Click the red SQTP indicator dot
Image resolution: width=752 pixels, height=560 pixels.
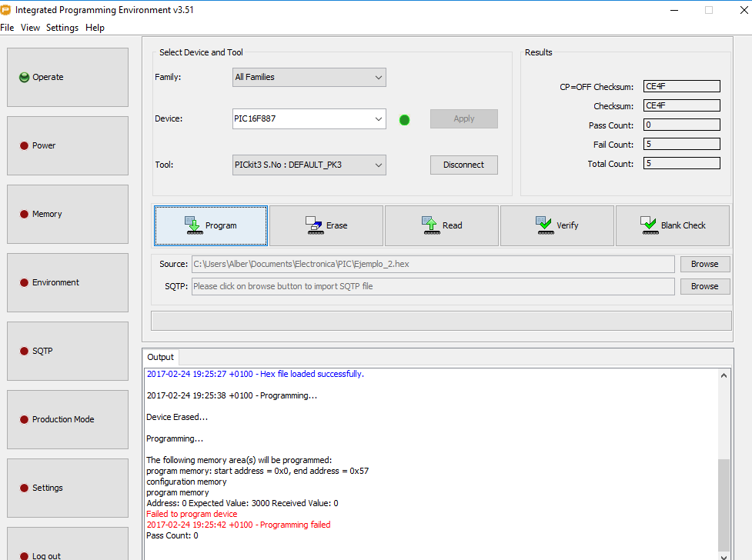point(24,351)
